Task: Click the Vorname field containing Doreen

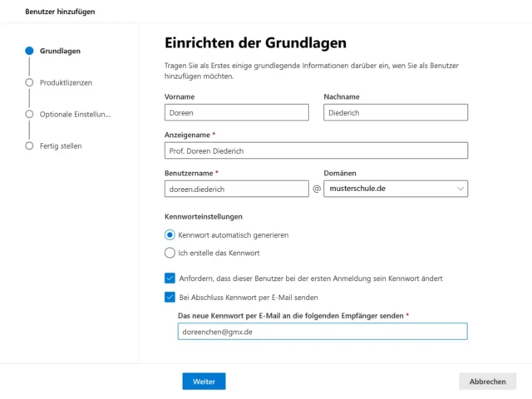Action: [237, 112]
